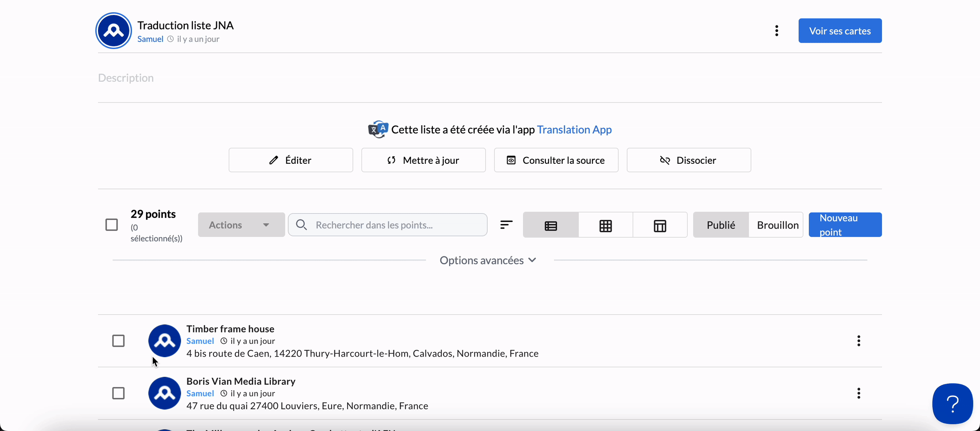Expand Options avancées section
The width and height of the screenshot is (980, 431).
488,260
